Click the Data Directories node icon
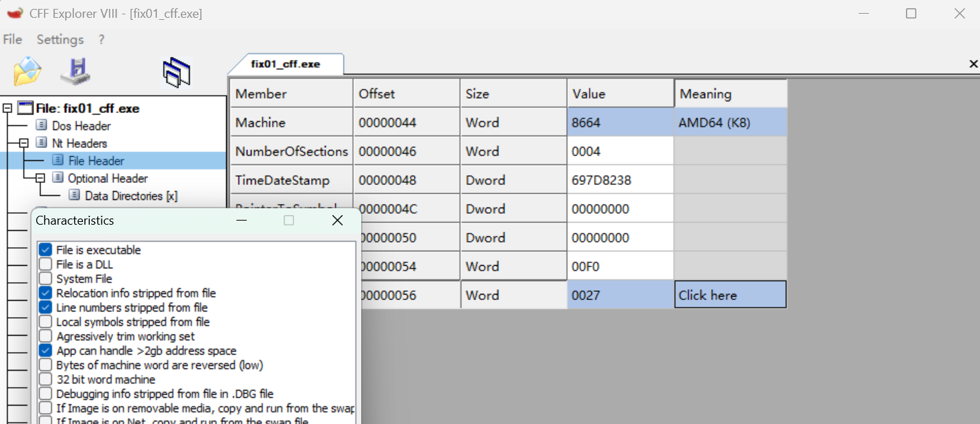 pyautogui.click(x=75, y=196)
